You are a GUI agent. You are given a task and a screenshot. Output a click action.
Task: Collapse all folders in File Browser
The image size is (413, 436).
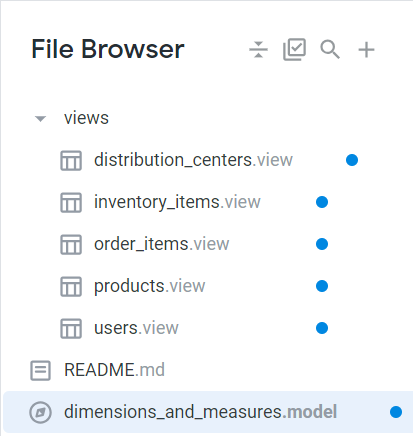tap(258, 49)
